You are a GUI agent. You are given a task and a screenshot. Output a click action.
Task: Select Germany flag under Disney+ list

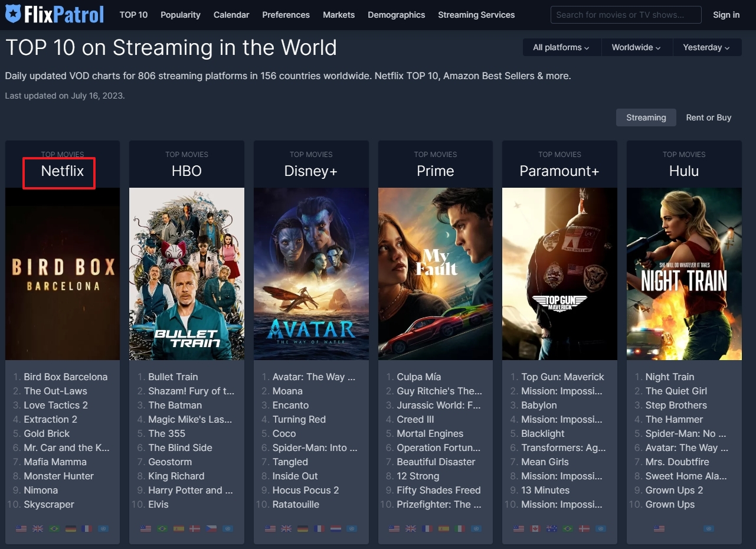click(x=303, y=528)
